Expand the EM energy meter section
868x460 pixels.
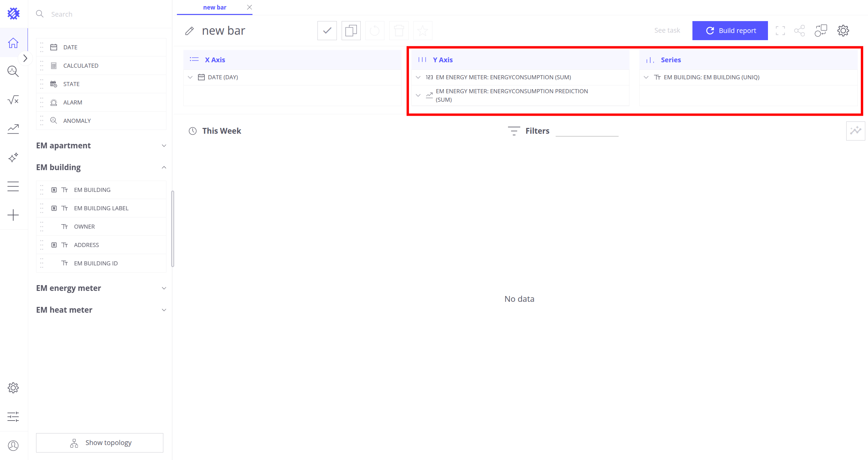[164, 288]
